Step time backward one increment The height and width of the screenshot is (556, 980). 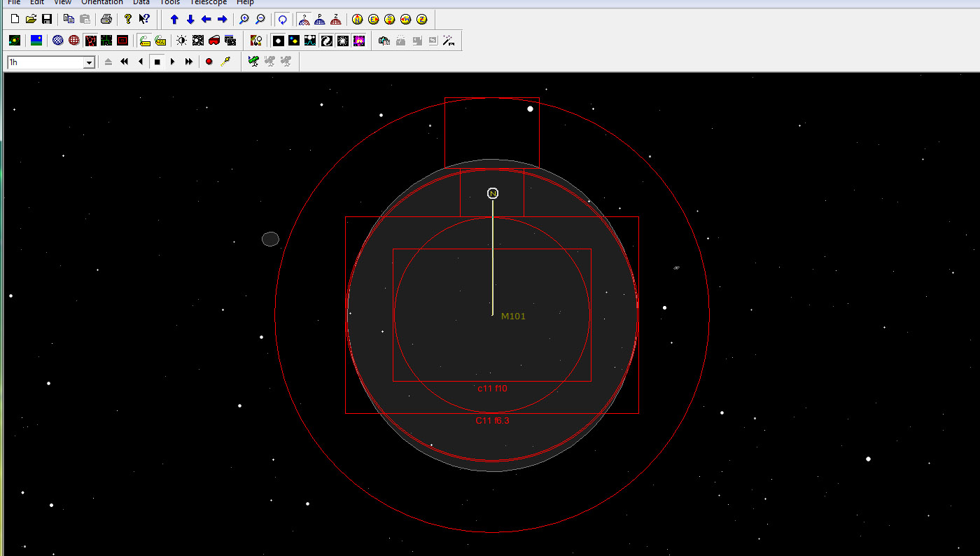point(141,62)
